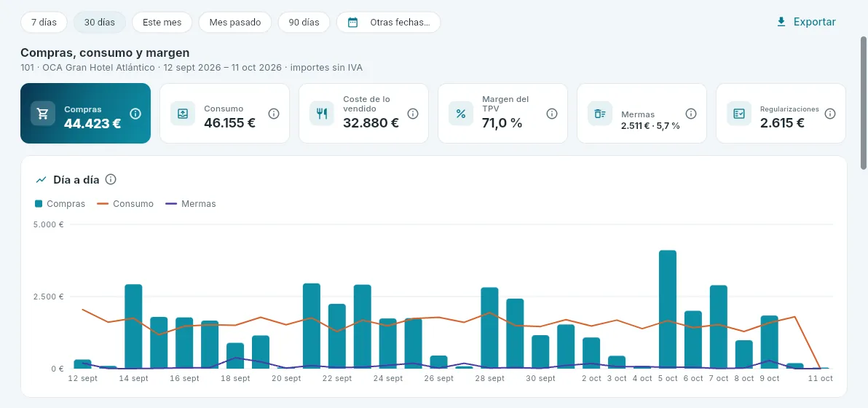Click the vertical page scrollbar
The width and height of the screenshot is (868, 408).
pyautogui.click(x=864, y=103)
